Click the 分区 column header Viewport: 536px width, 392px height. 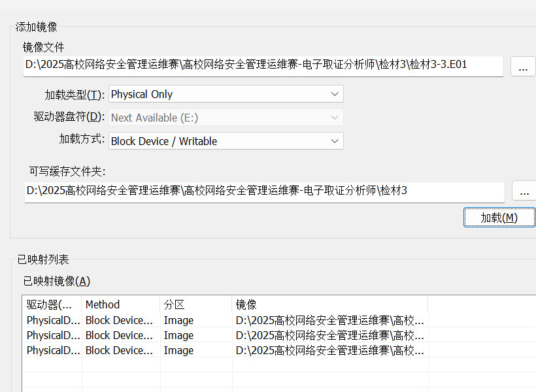[196, 304]
